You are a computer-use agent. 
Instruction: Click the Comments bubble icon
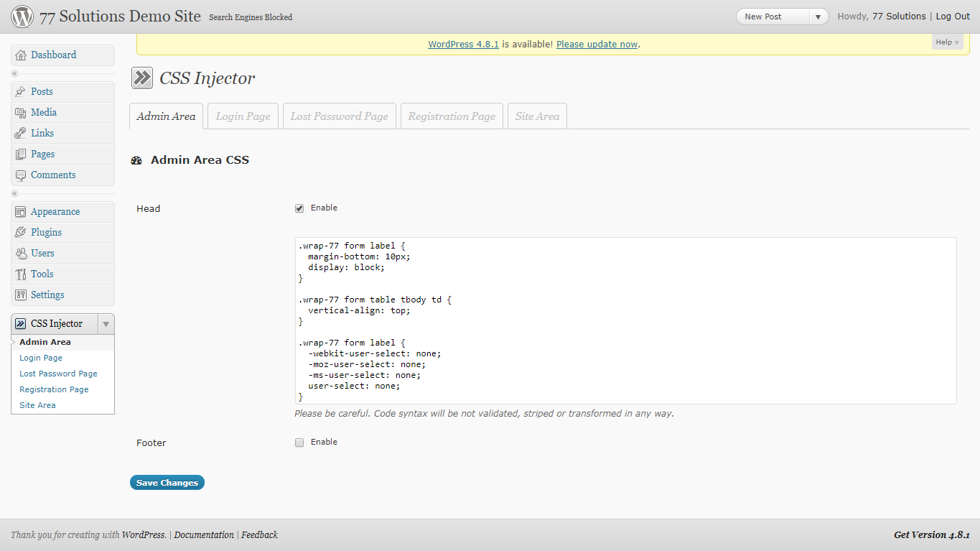coord(21,175)
